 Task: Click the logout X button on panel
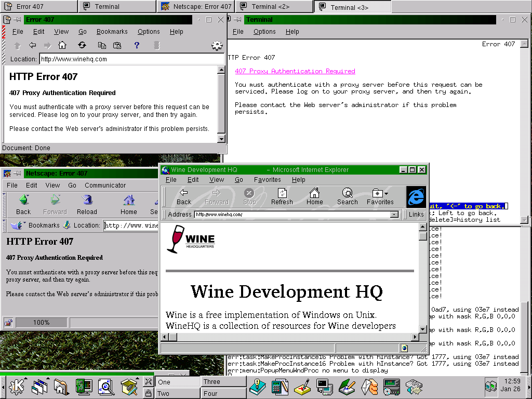click(x=148, y=382)
